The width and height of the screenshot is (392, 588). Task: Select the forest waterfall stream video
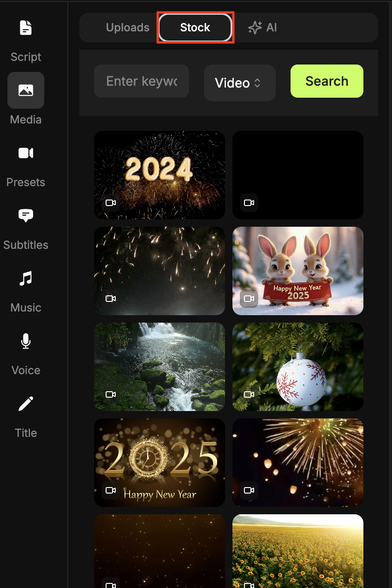coord(160,367)
